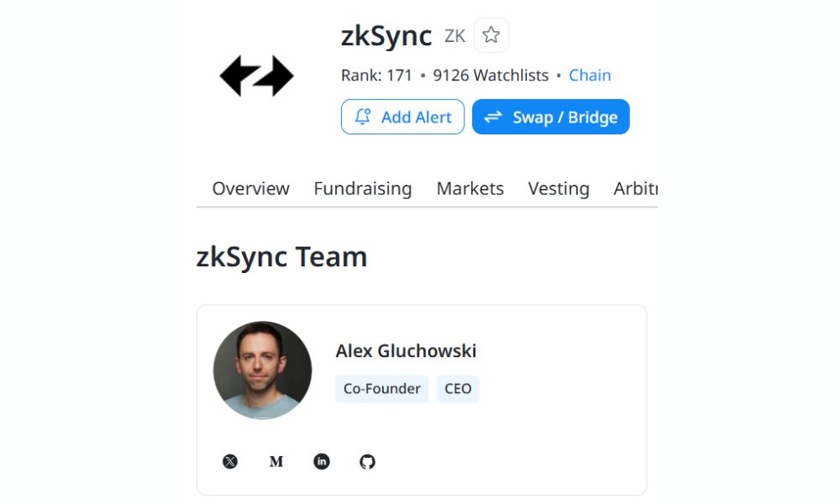The height and width of the screenshot is (504, 840).
Task: Select the Markets tab
Action: [x=470, y=188]
